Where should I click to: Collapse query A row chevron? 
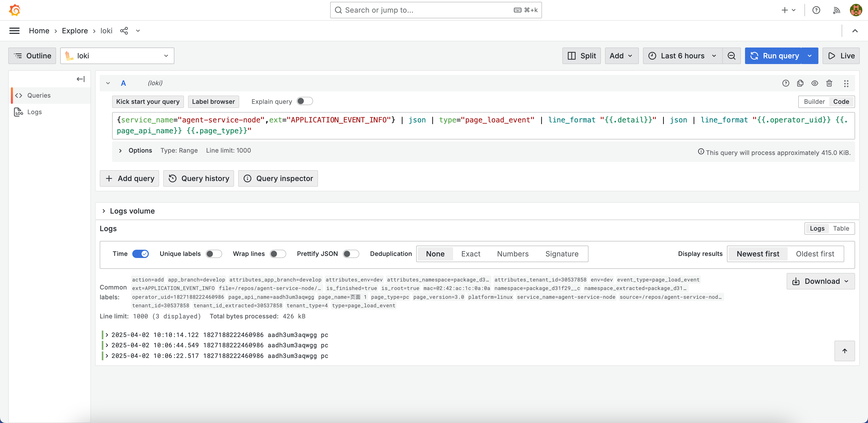tap(108, 83)
